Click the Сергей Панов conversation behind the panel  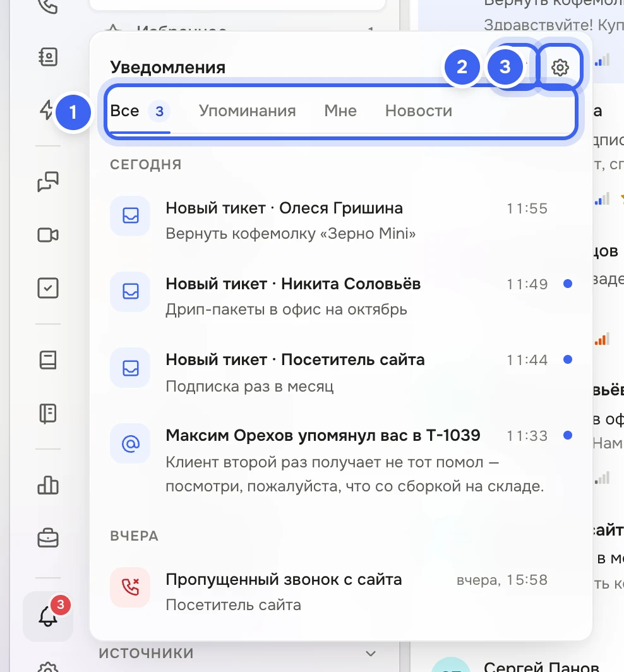click(x=541, y=666)
